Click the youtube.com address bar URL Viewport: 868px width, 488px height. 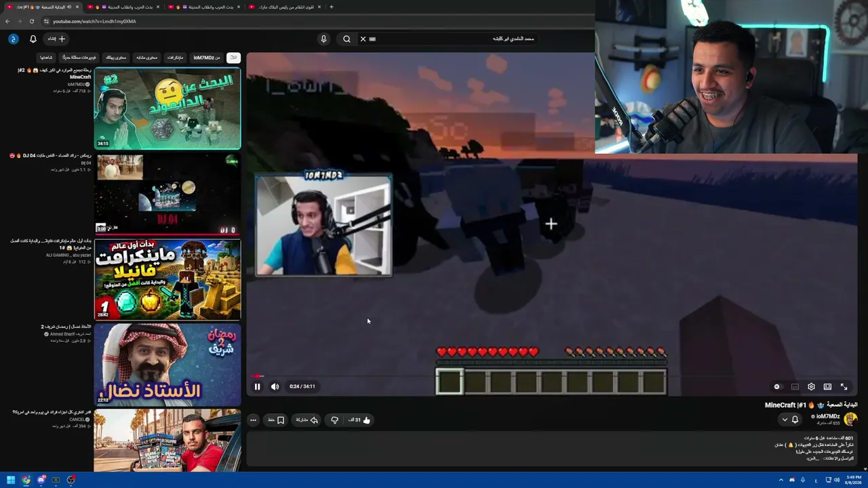point(94,21)
